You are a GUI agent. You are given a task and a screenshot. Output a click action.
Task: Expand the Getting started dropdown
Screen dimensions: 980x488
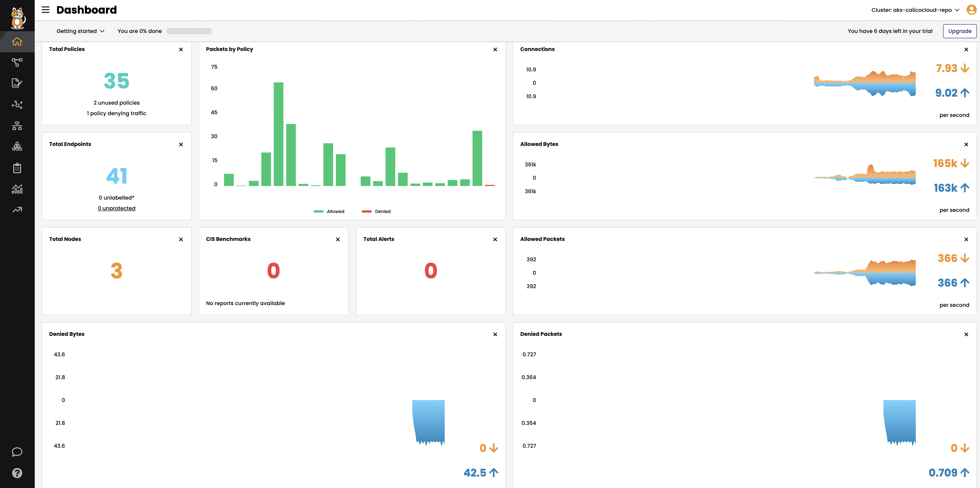pyautogui.click(x=80, y=31)
